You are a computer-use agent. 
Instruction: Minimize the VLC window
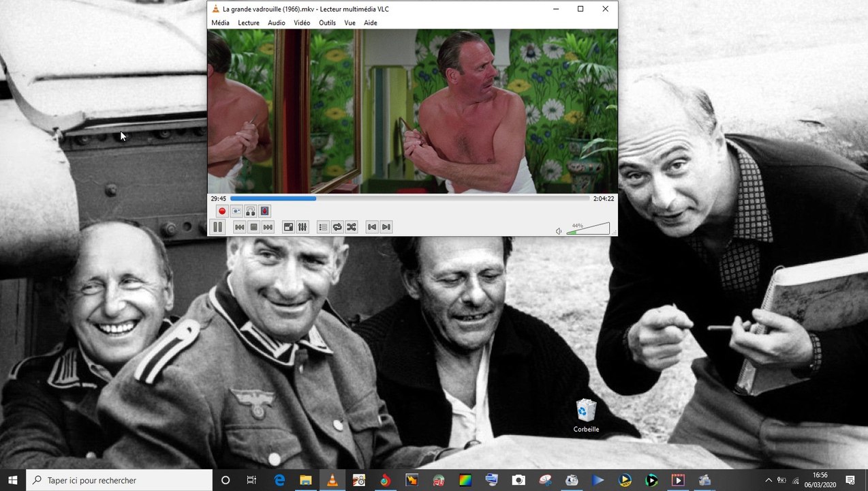click(556, 9)
